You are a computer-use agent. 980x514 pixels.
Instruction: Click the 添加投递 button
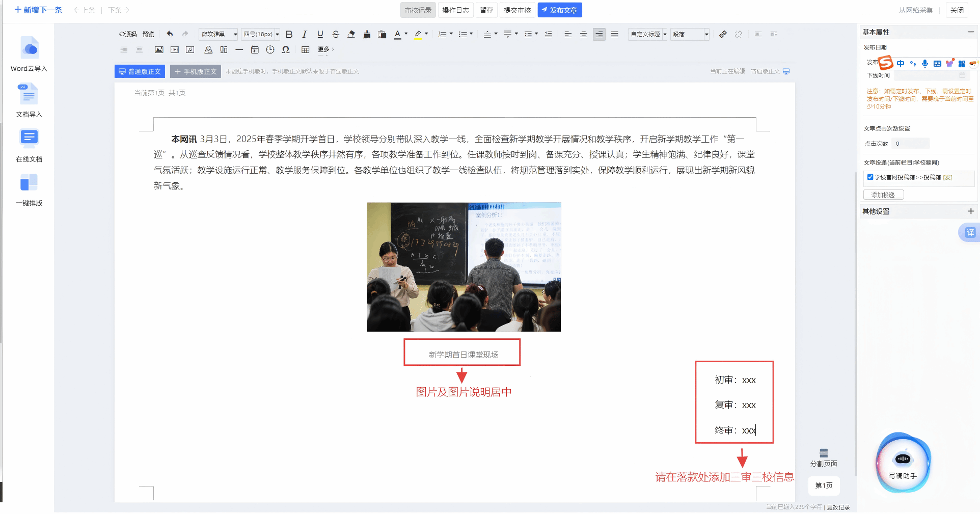pyautogui.click(x=883, y=195)
